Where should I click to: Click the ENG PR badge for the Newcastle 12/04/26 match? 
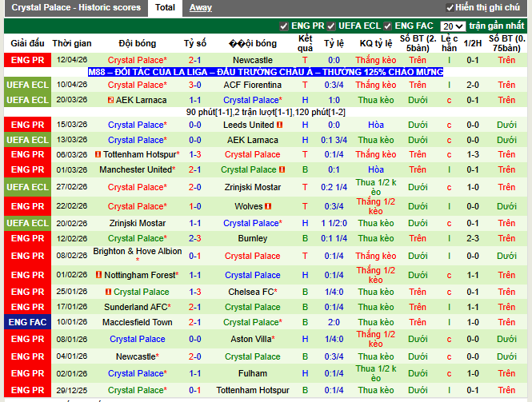click(28, 60)
